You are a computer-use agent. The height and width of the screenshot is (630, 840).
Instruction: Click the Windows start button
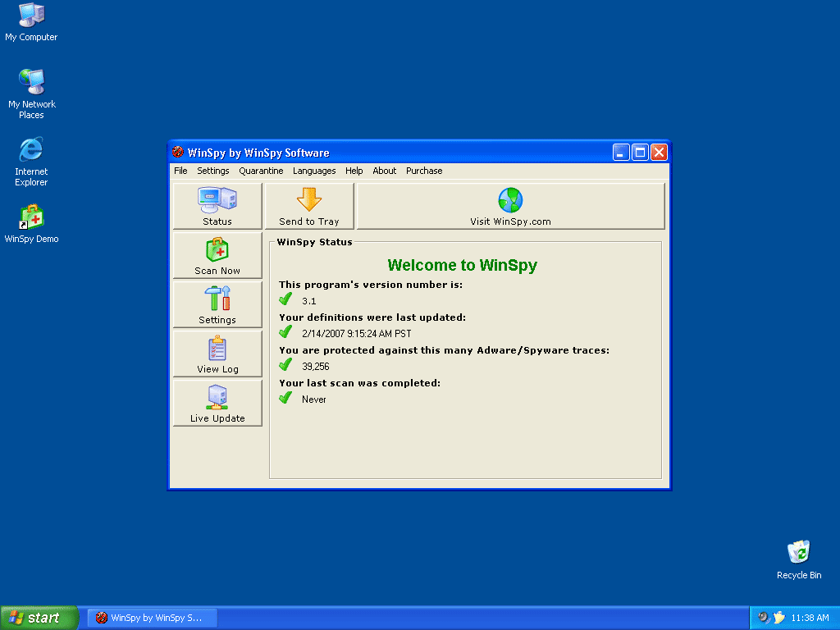pyautogui.click(x=39, y=618)
